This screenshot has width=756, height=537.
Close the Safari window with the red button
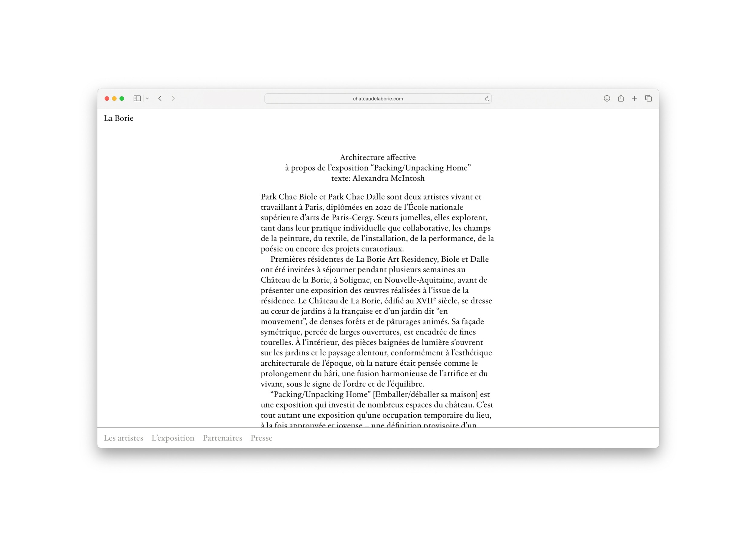point(107,99)
